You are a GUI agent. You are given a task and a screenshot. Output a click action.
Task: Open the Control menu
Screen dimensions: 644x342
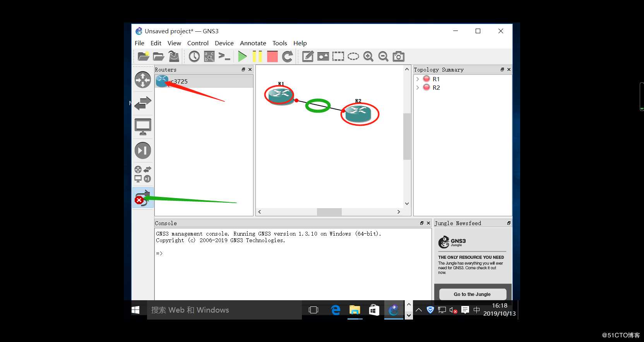pyautogui.click(x=198, y=43)
